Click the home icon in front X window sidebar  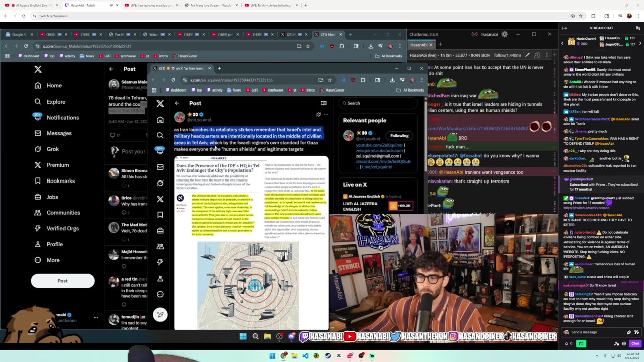160,120
